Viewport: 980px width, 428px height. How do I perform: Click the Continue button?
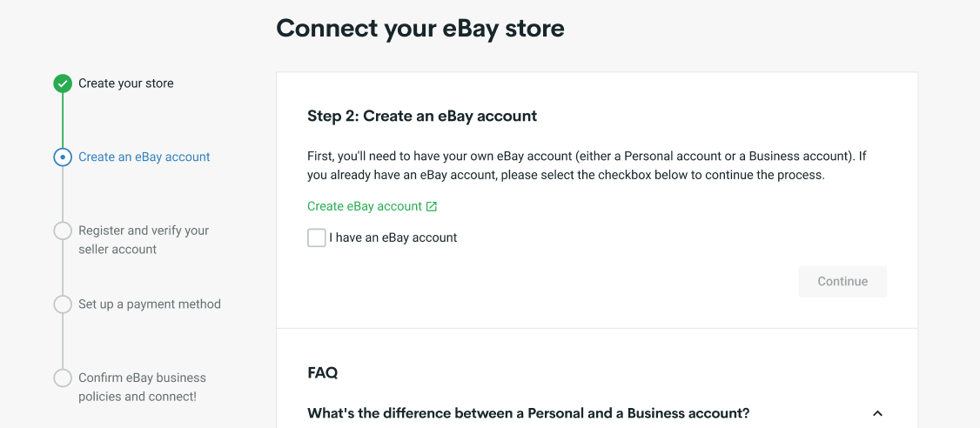(842, 281)
